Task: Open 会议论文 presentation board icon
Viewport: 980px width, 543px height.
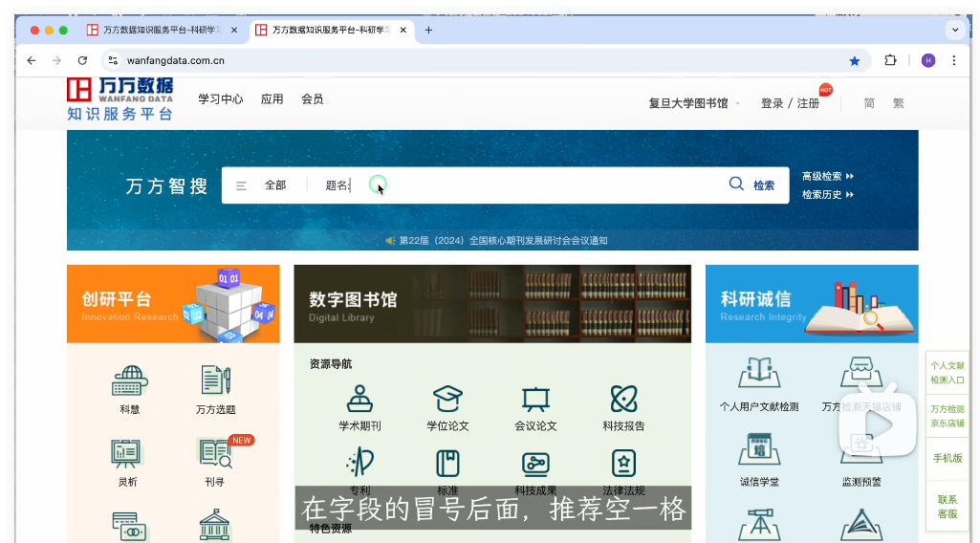Action: pos(535,400)
